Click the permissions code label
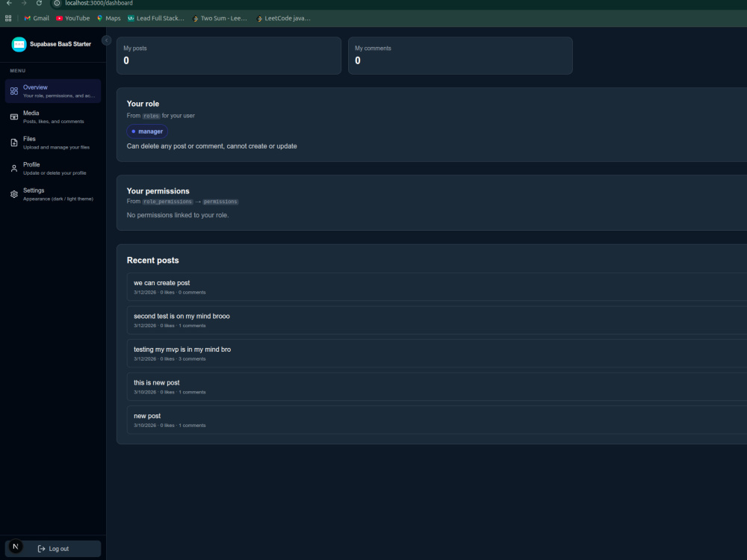 click(220, 202)
